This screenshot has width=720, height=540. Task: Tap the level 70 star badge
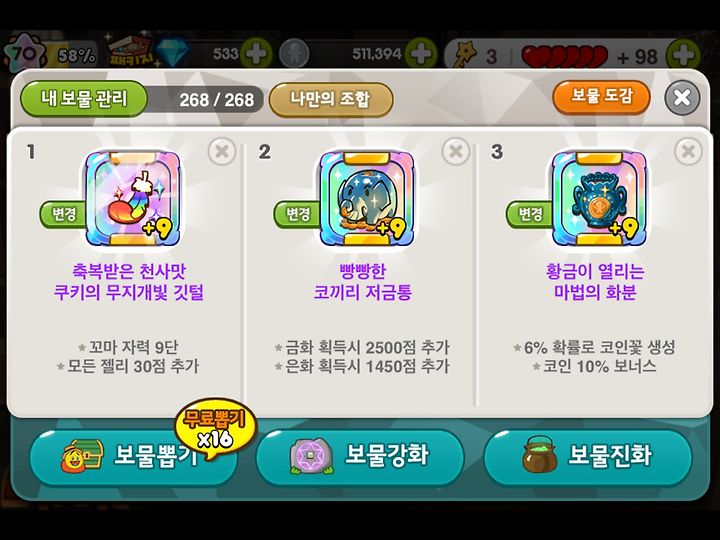[25, 54]
